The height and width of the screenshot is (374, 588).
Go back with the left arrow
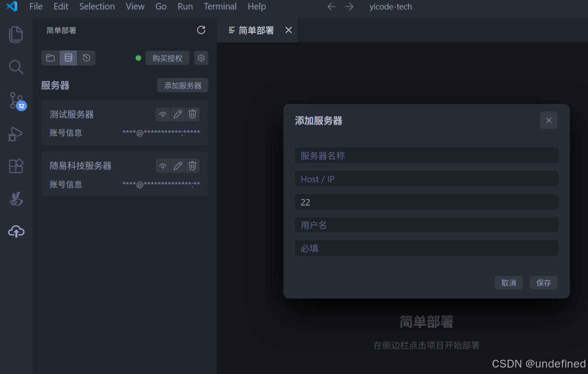pyautogui.click(x=331, y=6)
